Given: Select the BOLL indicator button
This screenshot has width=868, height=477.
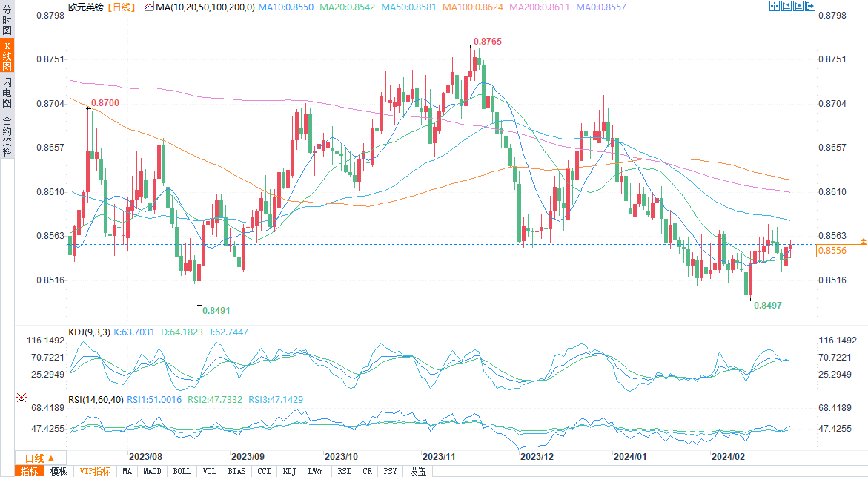Looking at the screenshot, I should click(x=182, y=471).
